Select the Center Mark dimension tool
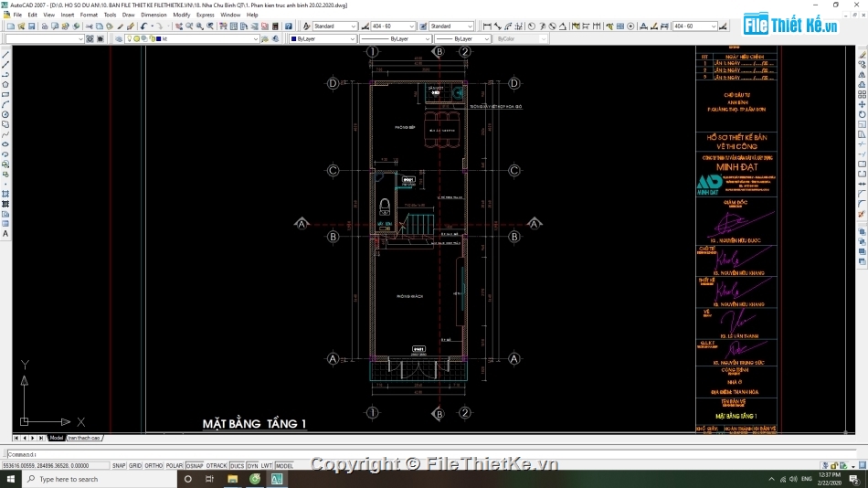868x488 pixels. point(630,26)
